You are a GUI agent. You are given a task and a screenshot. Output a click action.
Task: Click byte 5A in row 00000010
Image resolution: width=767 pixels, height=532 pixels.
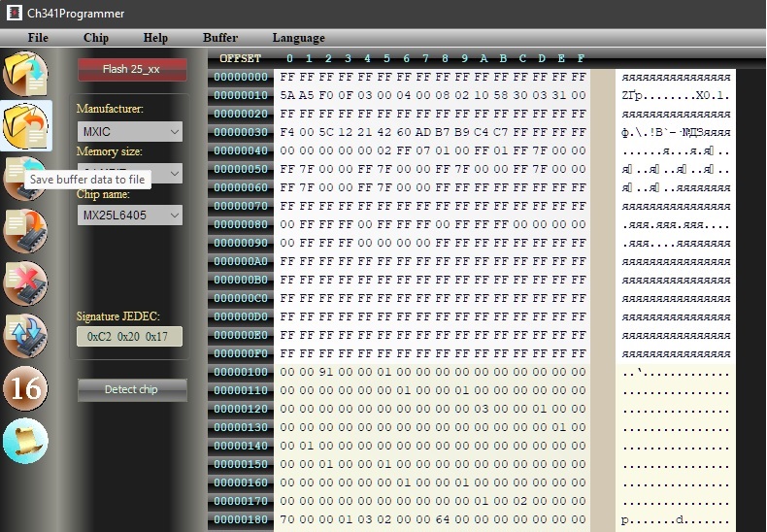click(x=287, y=95)
